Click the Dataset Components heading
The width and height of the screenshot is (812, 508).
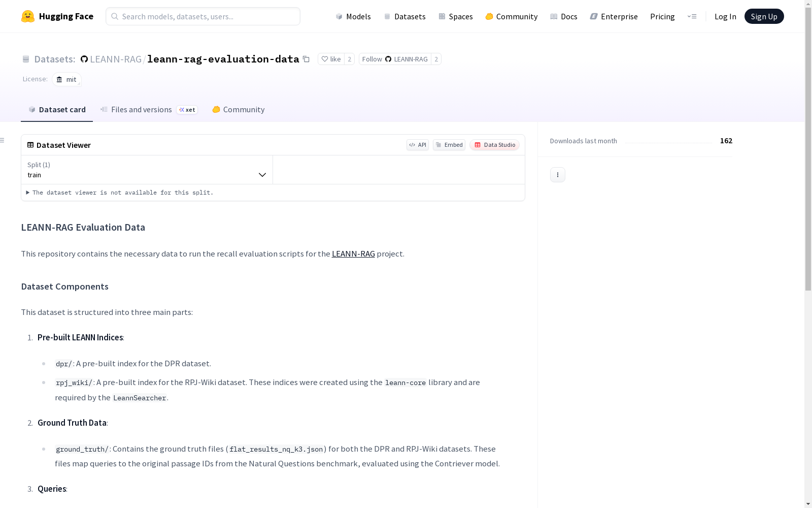pyautogui.click(x=65, y=287)
